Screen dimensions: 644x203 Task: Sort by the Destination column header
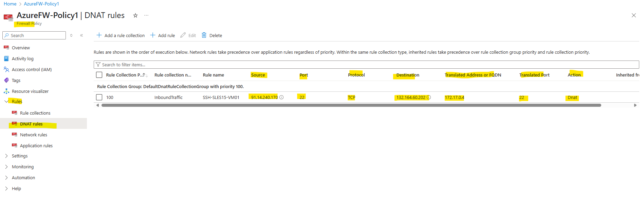coord(408,75)
